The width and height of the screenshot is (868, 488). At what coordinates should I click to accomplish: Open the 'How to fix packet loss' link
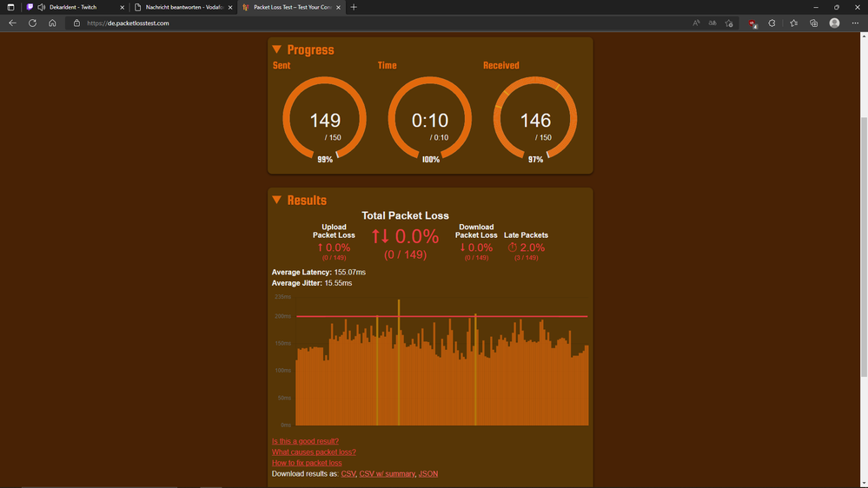(307, 463)
